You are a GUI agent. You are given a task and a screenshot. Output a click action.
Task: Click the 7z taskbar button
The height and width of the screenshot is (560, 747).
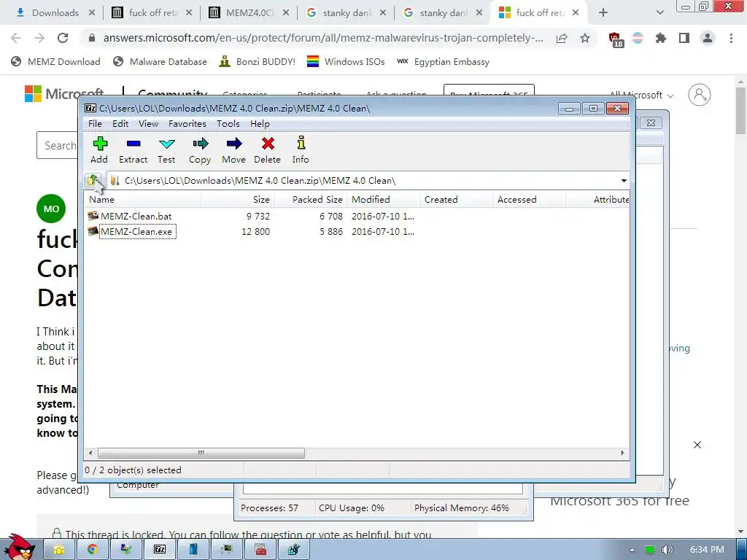pyautogui.click(x=160, y=550)
